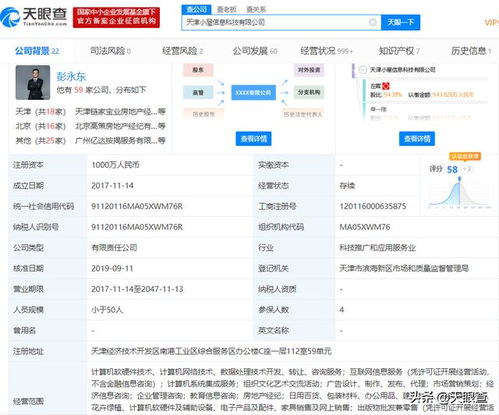Click the taxpayer identification number value

point(137,227)
